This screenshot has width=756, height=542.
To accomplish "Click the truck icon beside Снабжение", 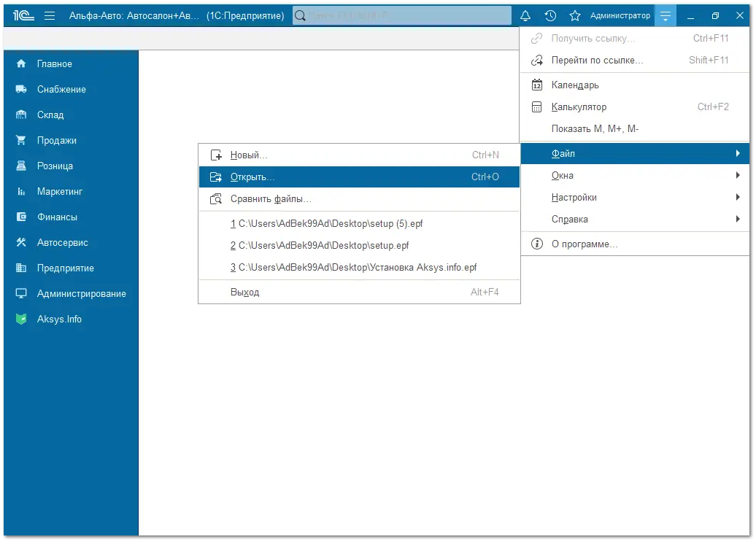I will click(x=20, y=89).
